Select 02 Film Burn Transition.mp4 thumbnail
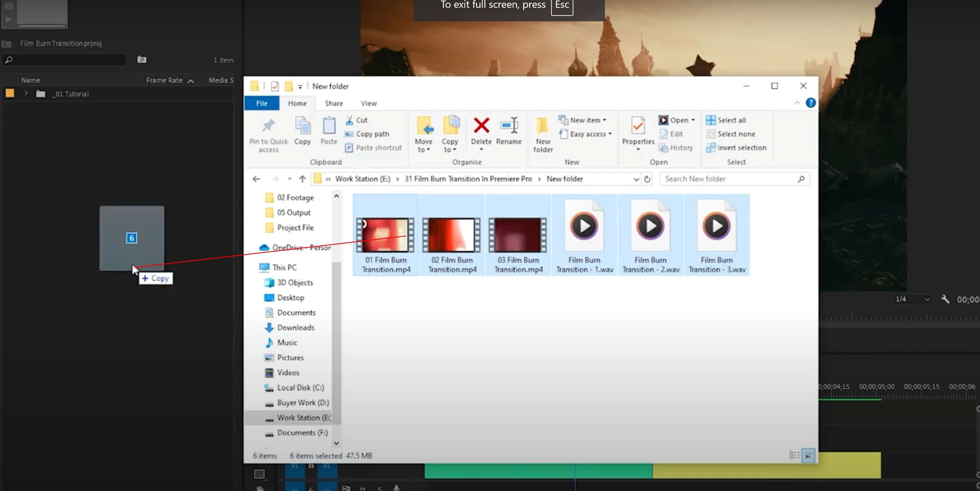 click(451, 235)
